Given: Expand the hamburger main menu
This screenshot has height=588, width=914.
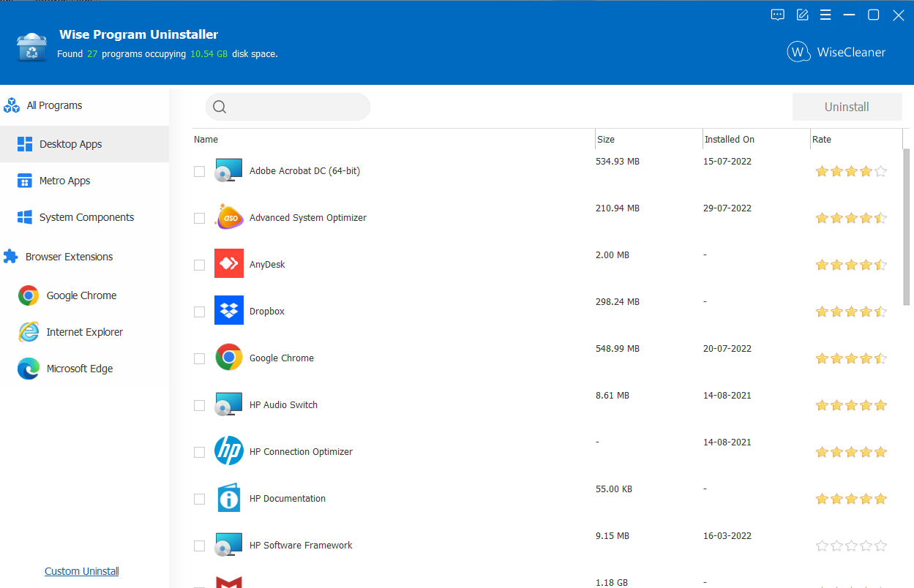Looking at the screenshot, I should pos(825,15).
